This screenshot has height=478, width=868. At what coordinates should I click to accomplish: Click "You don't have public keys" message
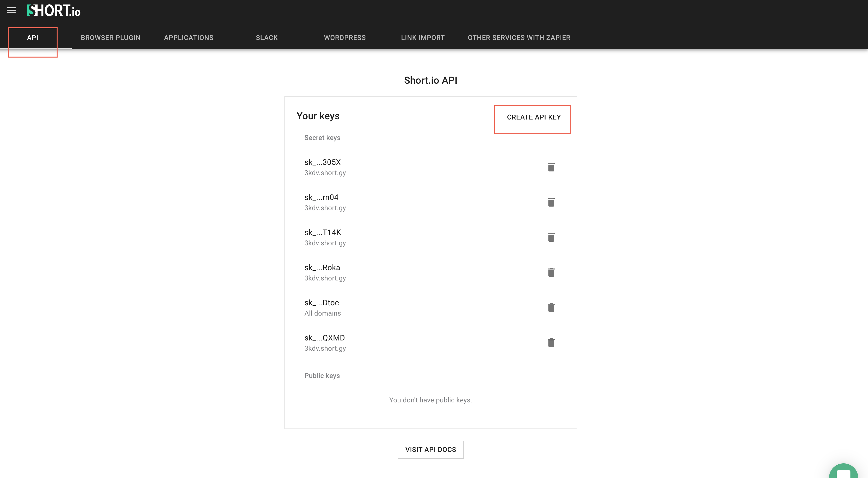point(431,400)
